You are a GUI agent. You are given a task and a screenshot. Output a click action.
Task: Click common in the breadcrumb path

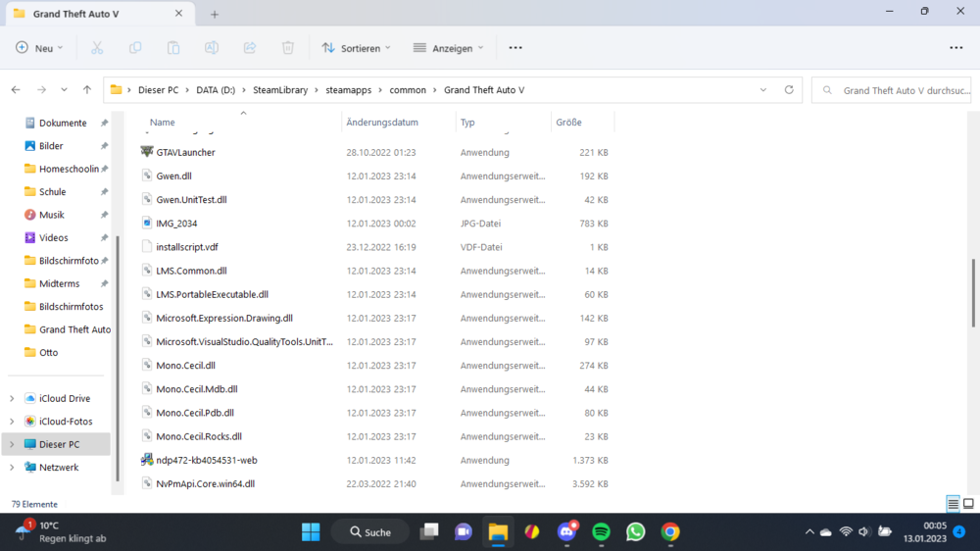[408, 90]
